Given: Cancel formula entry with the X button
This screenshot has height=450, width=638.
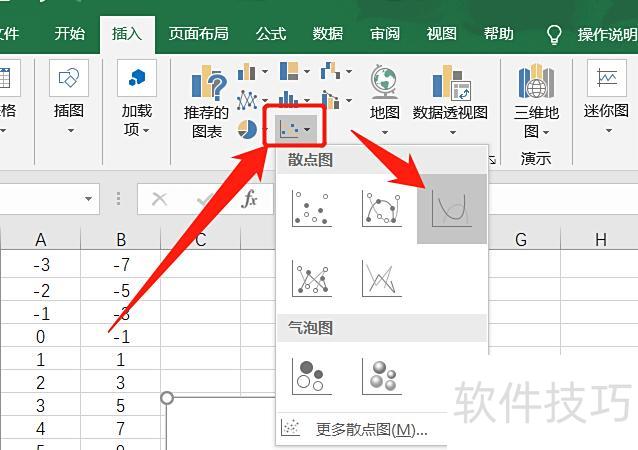Looking at the screenshot, I should click(159, 199).
